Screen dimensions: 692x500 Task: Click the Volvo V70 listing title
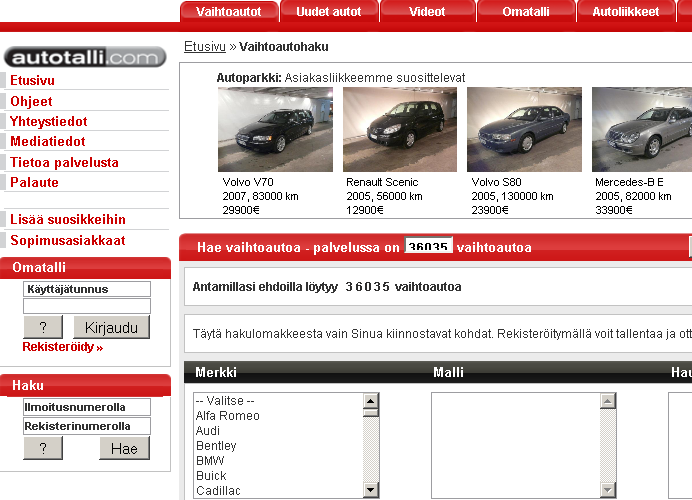(248, 182)
